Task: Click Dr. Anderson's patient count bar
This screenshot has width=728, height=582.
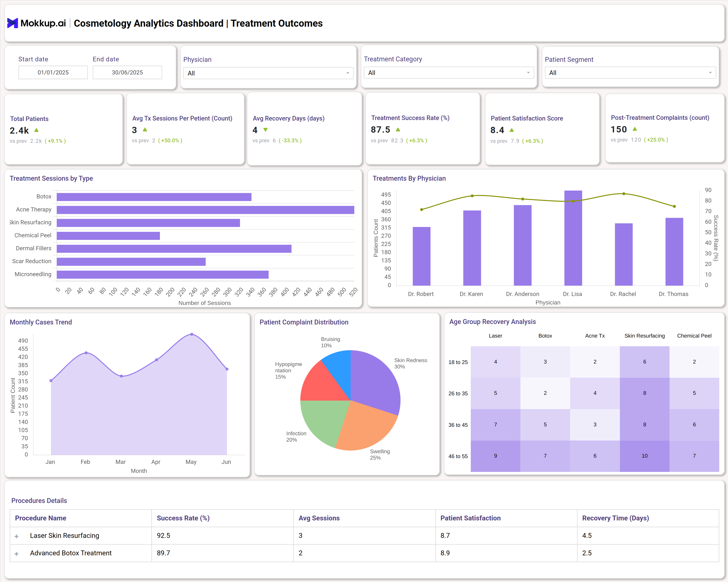Action: tap(523, 245)
